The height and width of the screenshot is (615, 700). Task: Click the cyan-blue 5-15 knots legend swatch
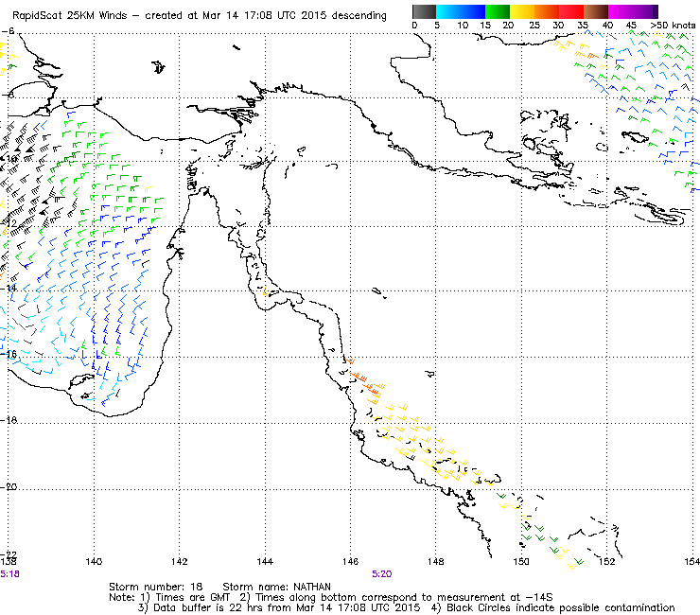coord(461,11)
